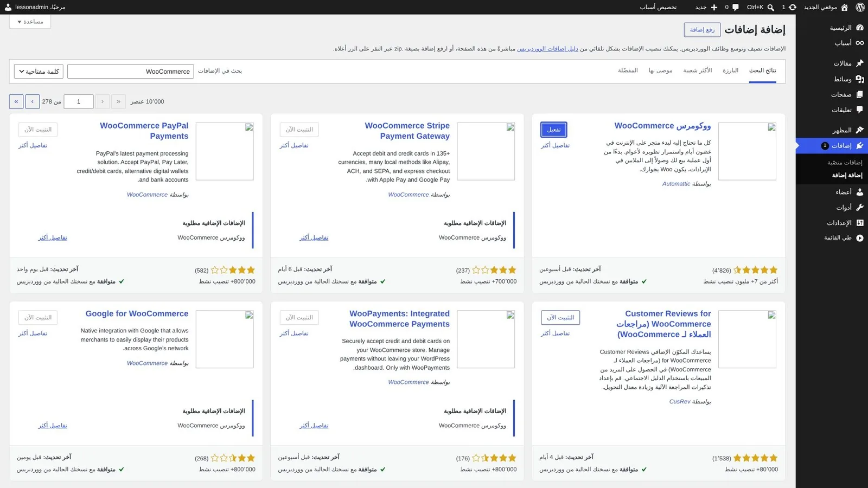Collapse the menu with طي القائمة
The image size is (868, 488).
(844, 238)
